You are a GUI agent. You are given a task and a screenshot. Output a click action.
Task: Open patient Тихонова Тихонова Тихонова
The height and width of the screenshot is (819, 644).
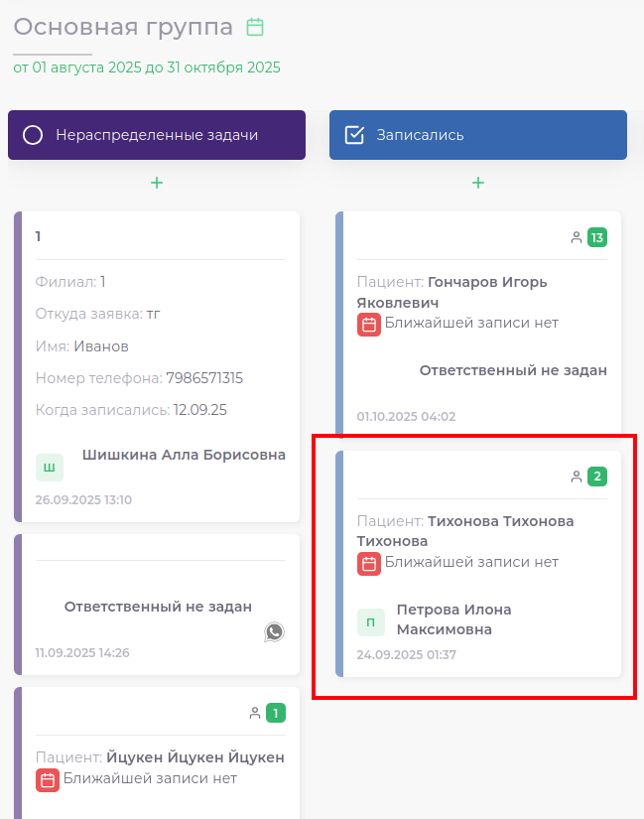click(x=465, y=530)
